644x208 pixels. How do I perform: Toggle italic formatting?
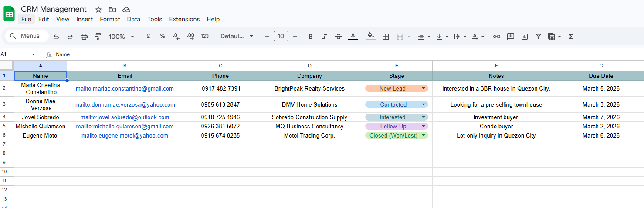point(325,37)
